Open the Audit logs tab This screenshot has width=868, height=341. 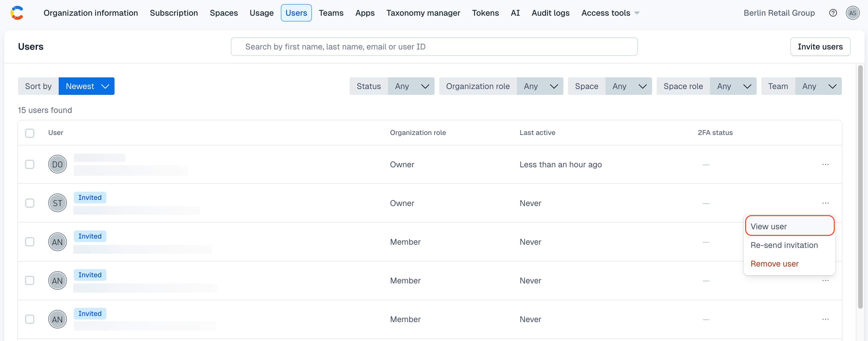[551, 13]
